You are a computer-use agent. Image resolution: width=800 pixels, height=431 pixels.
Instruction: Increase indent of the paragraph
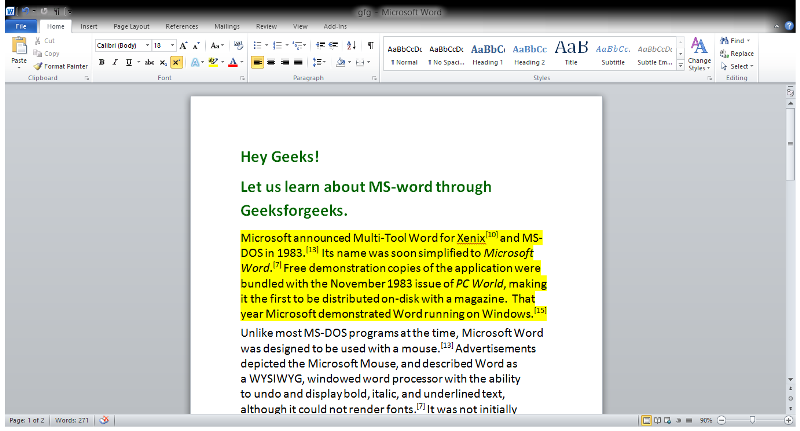coord(334,45)
